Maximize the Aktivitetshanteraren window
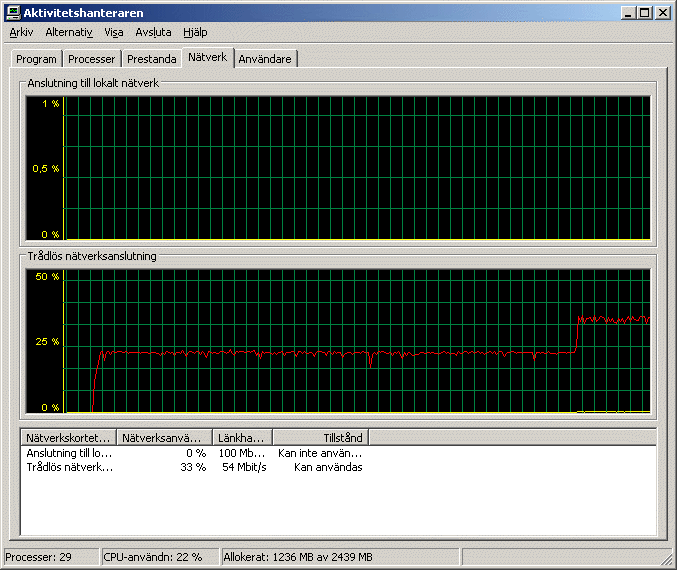This screenshot has height=570, width=677. (645, 13)
